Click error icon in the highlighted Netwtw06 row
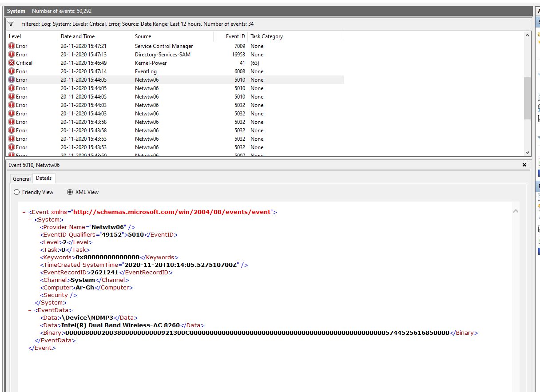Screen dimensions: 540x392 point(12,80)
